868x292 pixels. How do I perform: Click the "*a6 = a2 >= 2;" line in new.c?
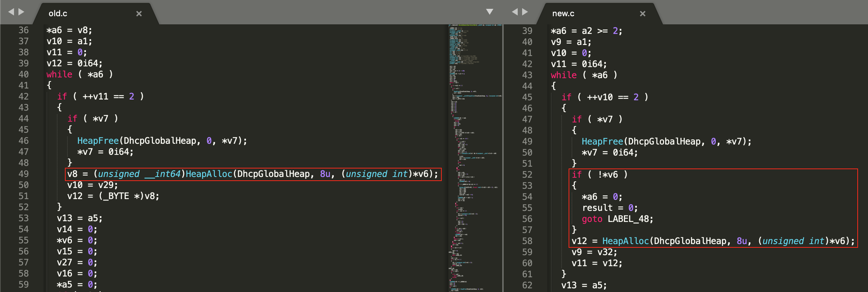click(x=586, y=31)
